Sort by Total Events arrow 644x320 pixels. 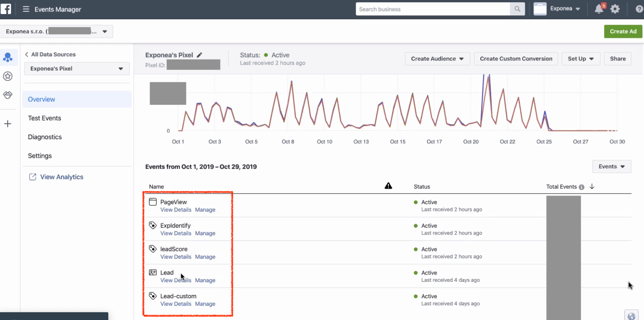[592, 186]
